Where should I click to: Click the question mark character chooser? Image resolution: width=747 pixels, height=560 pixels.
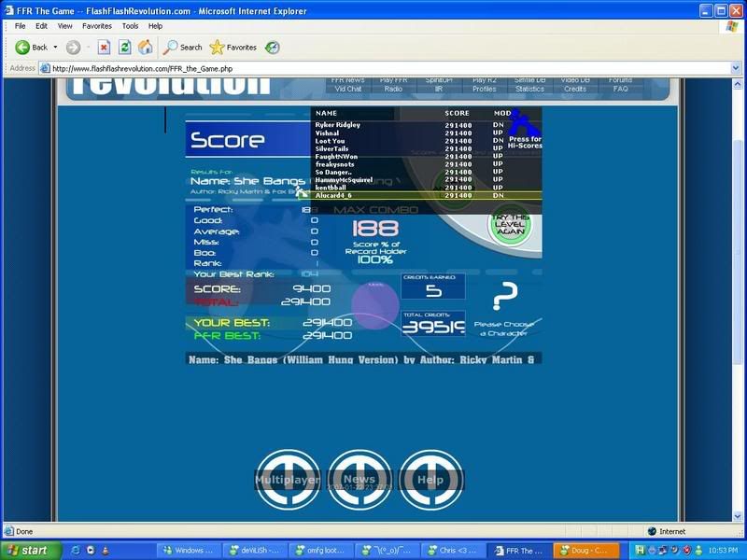point(504,297)
